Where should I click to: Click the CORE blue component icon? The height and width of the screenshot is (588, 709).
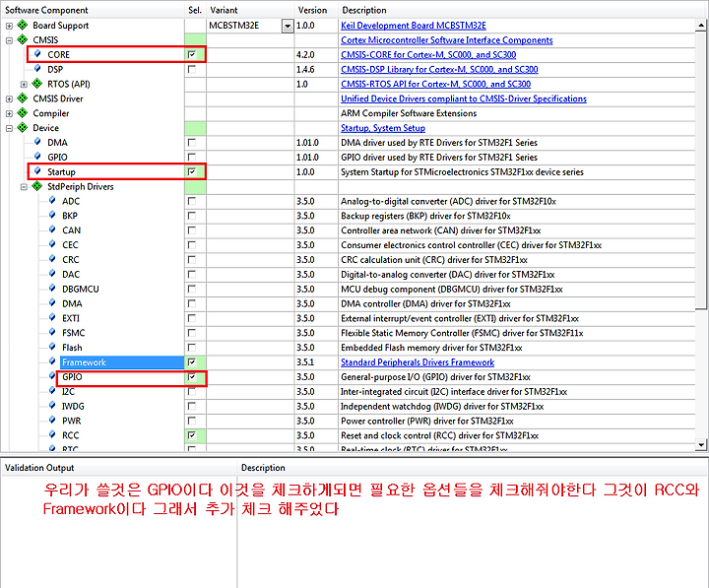[x=37, y=54]
